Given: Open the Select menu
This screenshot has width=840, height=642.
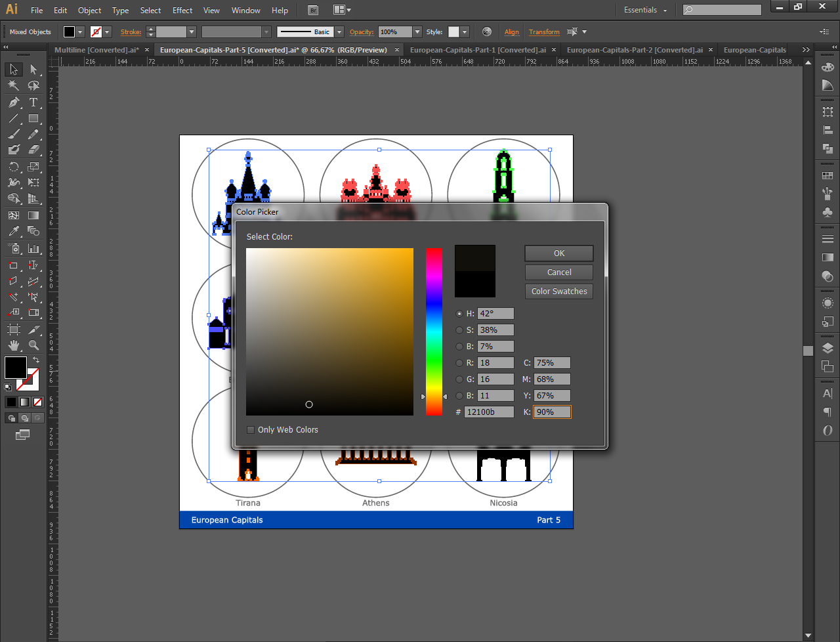Looking at the screenshot, I should [150, 10].
